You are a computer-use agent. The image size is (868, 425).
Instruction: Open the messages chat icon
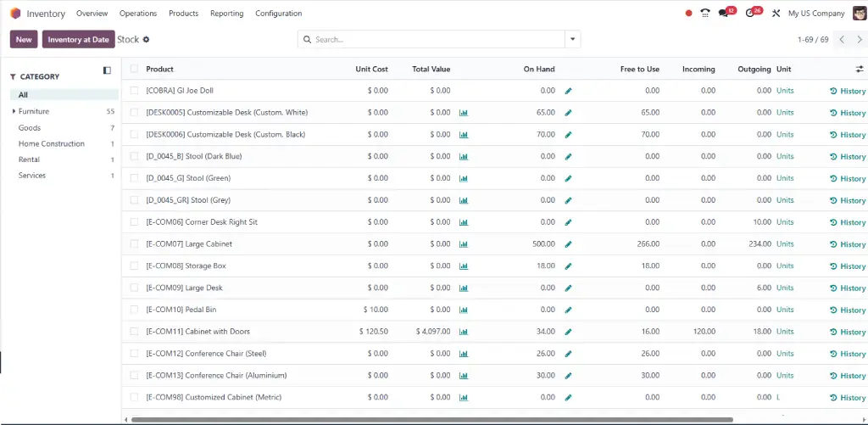(724, 14)
